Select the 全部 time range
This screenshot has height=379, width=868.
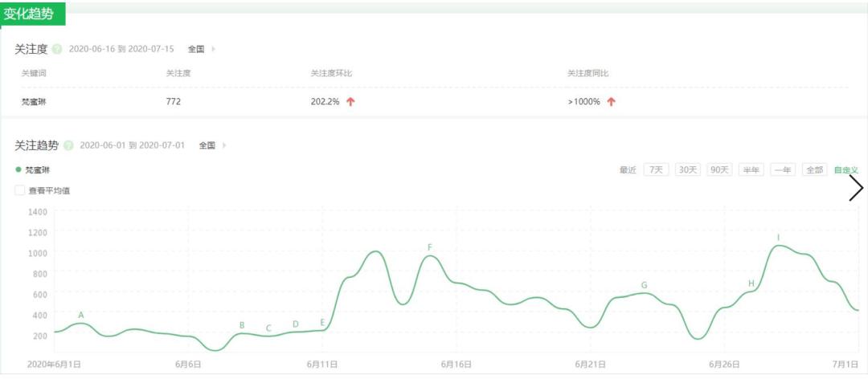[815, 169]
